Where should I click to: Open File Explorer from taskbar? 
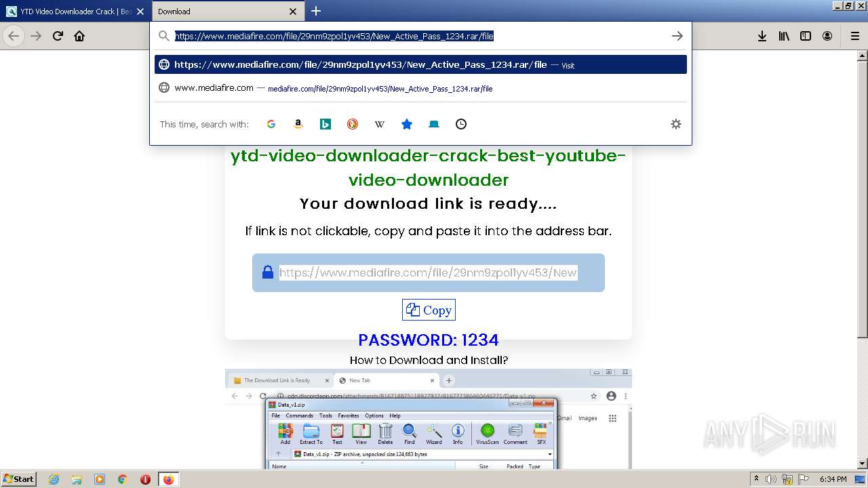point(77,479)
